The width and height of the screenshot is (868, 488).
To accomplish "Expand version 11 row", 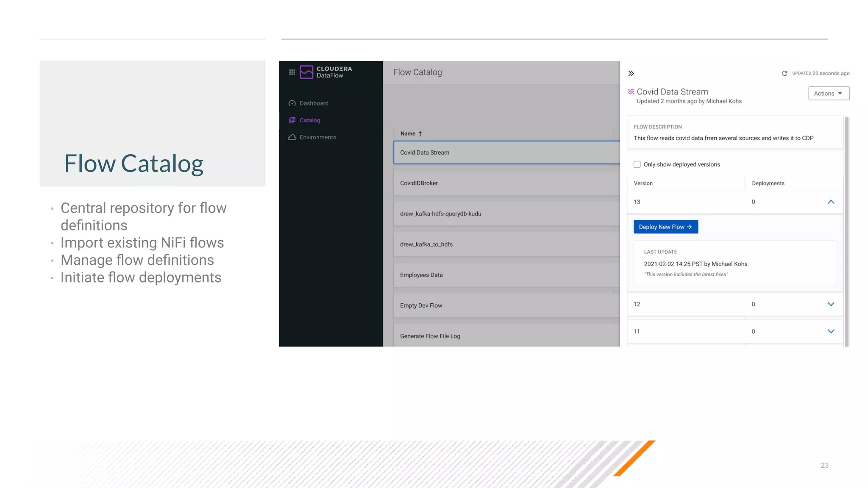I will (x=831, y=331).
